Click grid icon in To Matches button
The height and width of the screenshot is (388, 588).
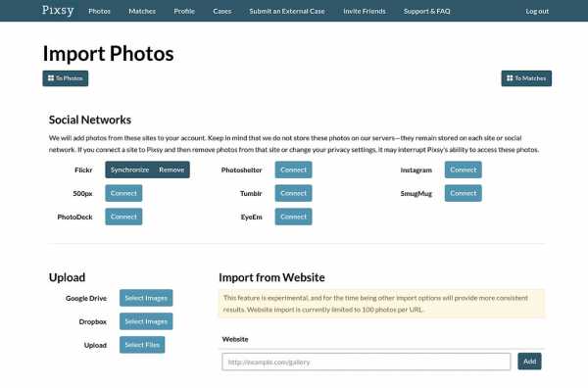510,78
